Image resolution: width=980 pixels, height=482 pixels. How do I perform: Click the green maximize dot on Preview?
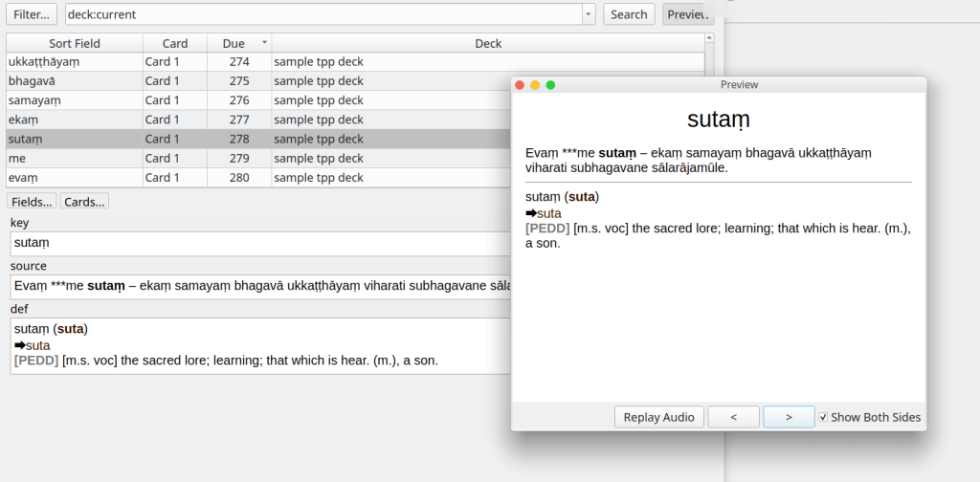tap(550, 85)
